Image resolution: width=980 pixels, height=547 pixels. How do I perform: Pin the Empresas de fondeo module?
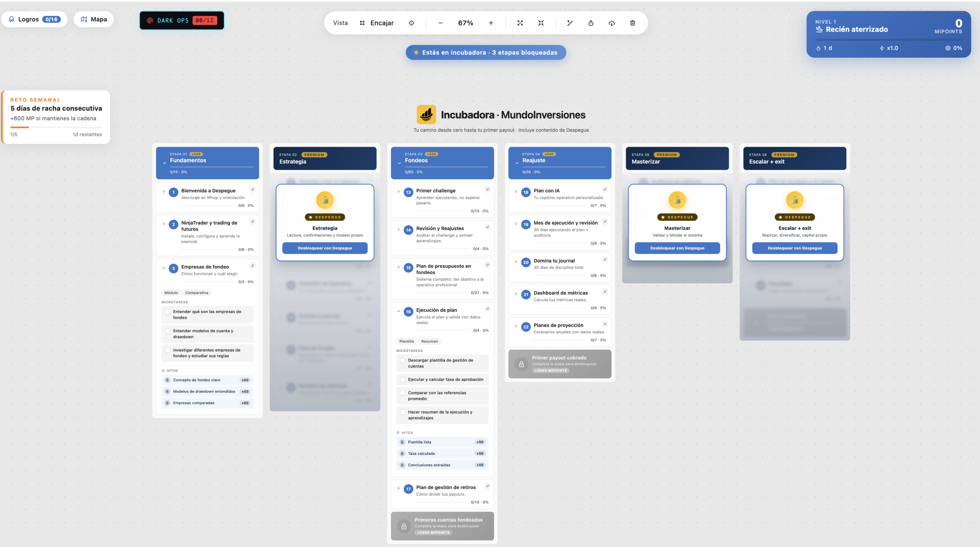click(x=252, y=266)
